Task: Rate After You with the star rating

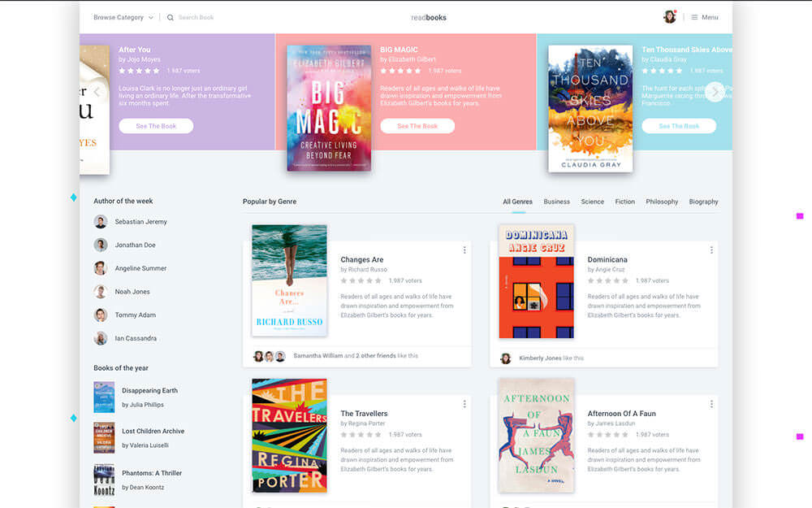Action: [139, 71]
